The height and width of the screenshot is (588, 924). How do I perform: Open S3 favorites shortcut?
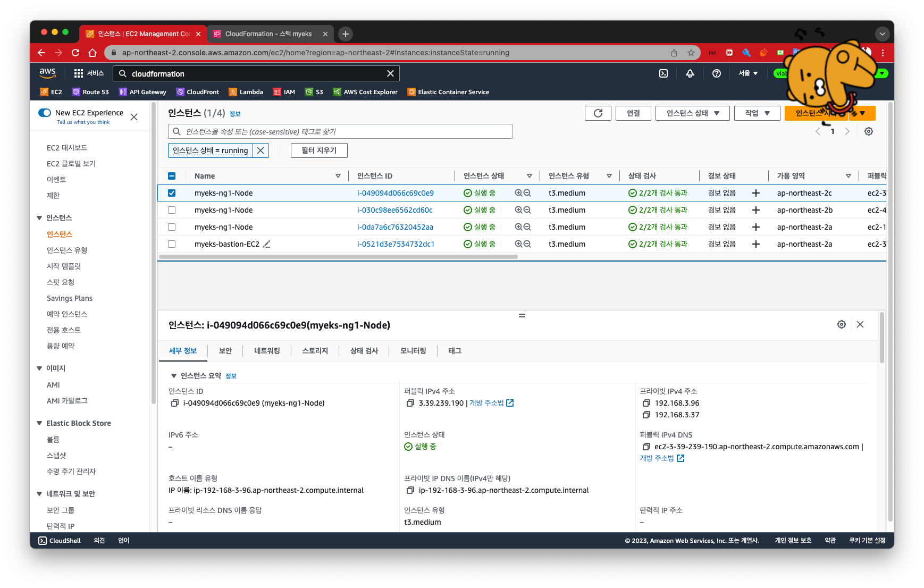[314, 92]
